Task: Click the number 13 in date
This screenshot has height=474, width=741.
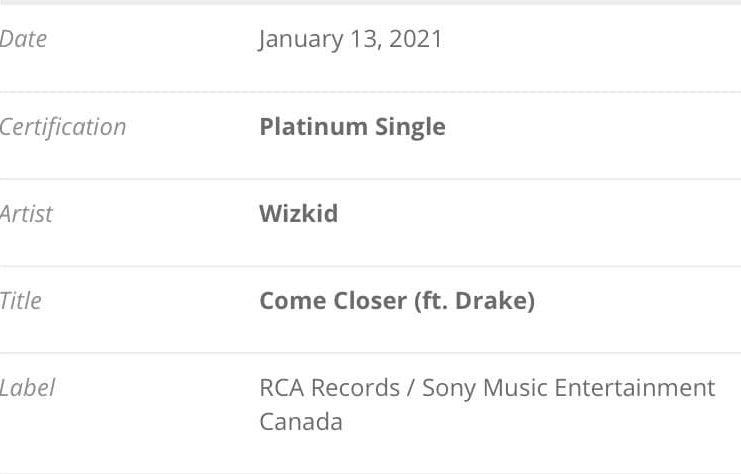Action: click(x=361, y=39)
